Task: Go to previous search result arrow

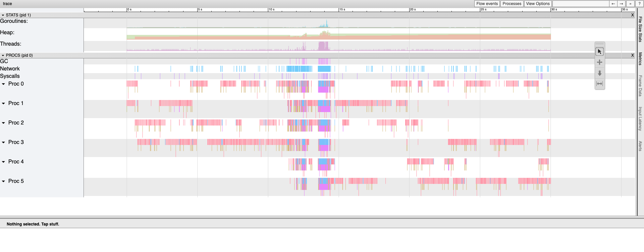Action: click(613, 4)
